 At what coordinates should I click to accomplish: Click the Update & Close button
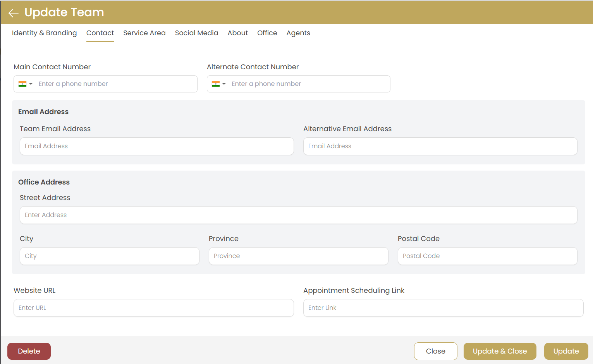(500, 351)
